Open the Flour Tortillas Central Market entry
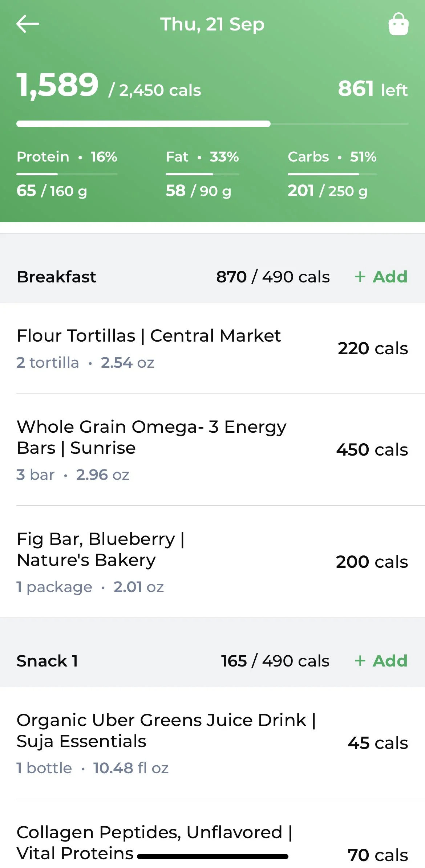Image resolution: width=425 pixels, height=868 pixels. tap(149, 348)
